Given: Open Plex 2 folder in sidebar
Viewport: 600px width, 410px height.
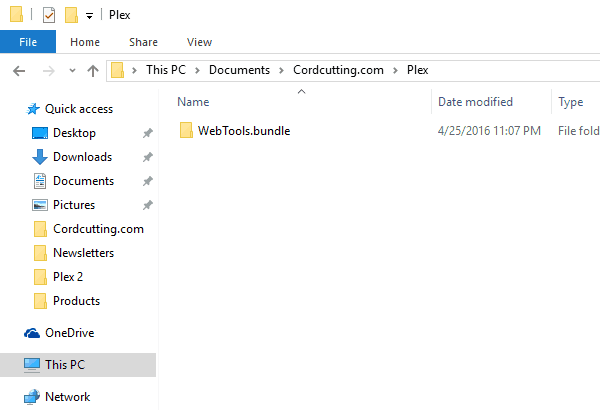Looking at the screenshot, I should [68, 277].
